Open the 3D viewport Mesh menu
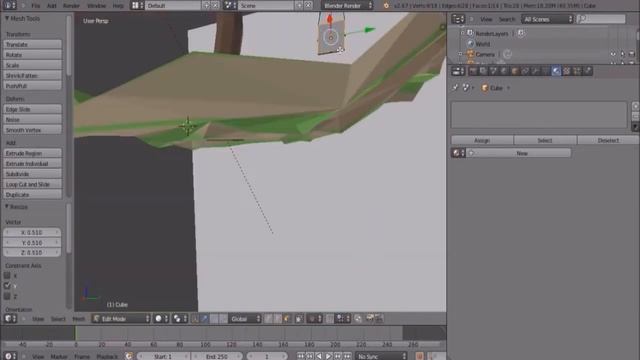The image size is (640, 360). pos(78,319)
